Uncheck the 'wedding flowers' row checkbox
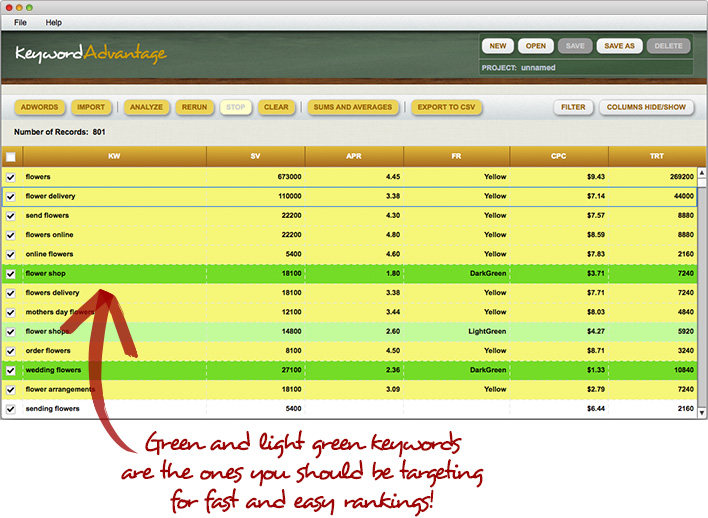708x518 pixels. click(x=11, y=371)
